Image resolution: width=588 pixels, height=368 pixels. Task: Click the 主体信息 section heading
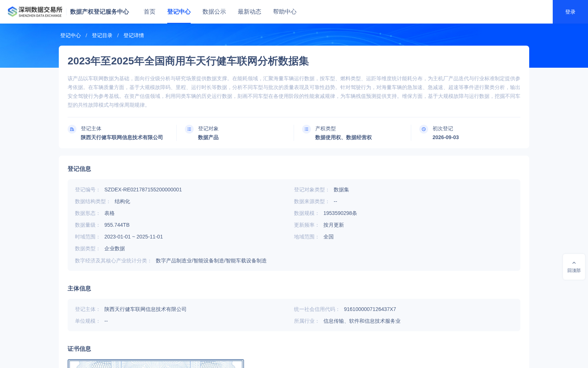[79, 289]
